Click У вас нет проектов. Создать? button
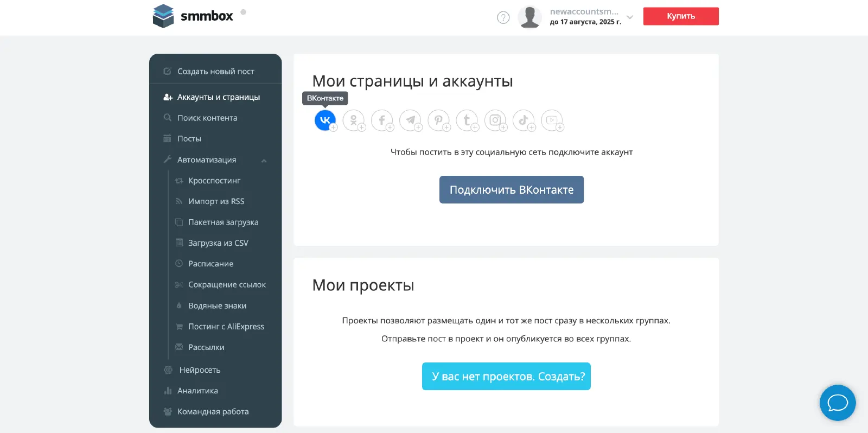This screenshot has width=868, height=433. tap(506, 376)
